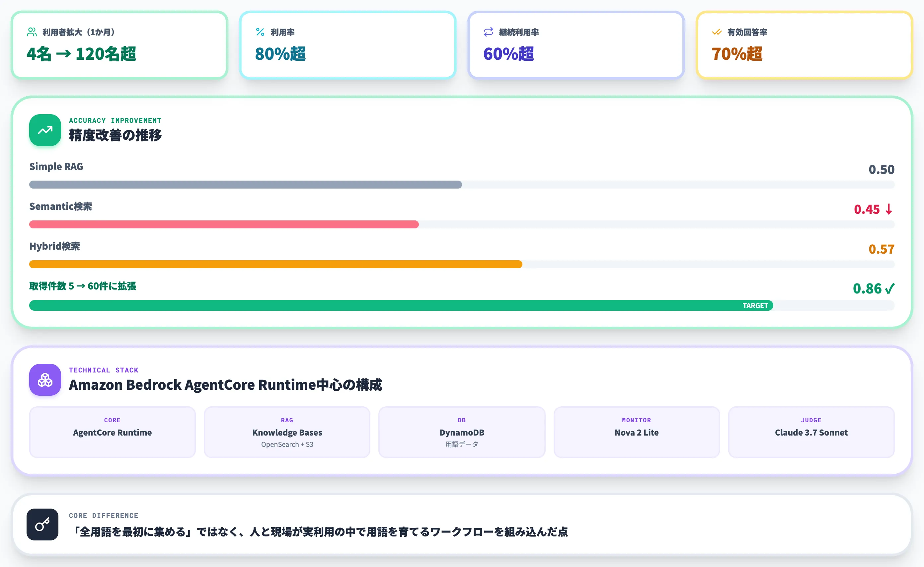The height and width of the screenshot is (567, 924).
Task: Click the percent icon beside 利用率
Action: [260, 32]
